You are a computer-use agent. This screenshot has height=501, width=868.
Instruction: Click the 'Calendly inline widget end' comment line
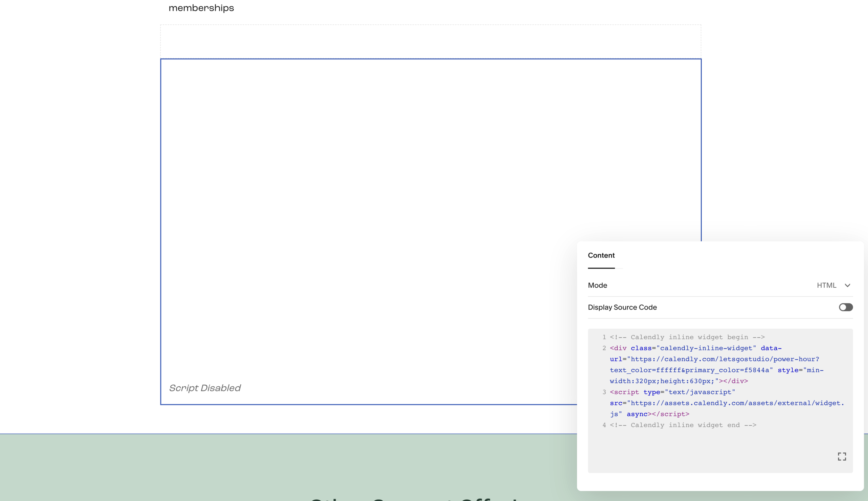pos(683,425)
